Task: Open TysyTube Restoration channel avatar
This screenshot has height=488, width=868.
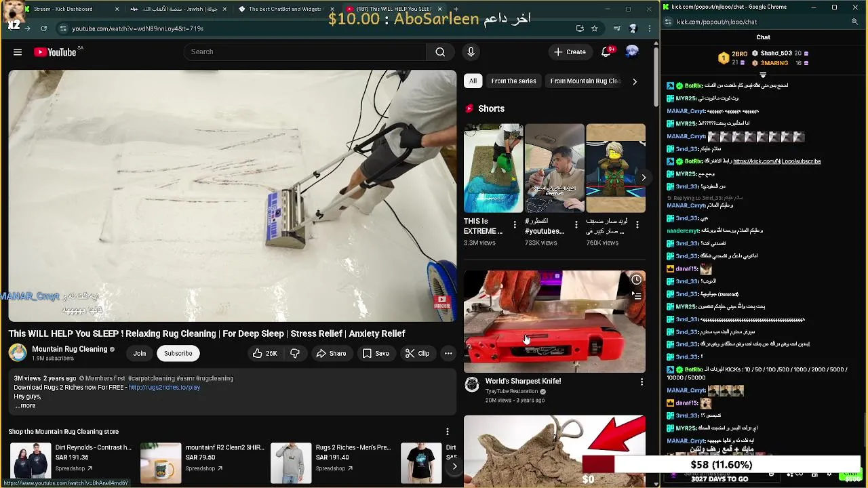Action: tap(472, 386)
